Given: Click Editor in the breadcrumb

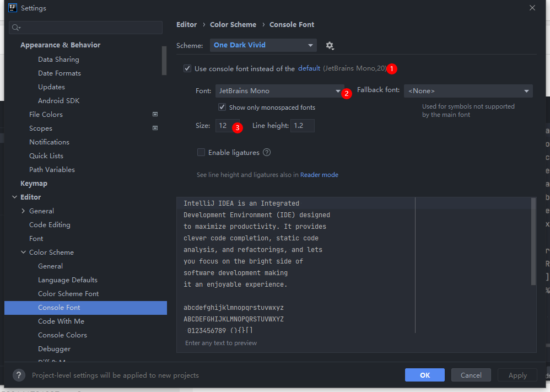Looking at the screenshot, I should (187, 25).
